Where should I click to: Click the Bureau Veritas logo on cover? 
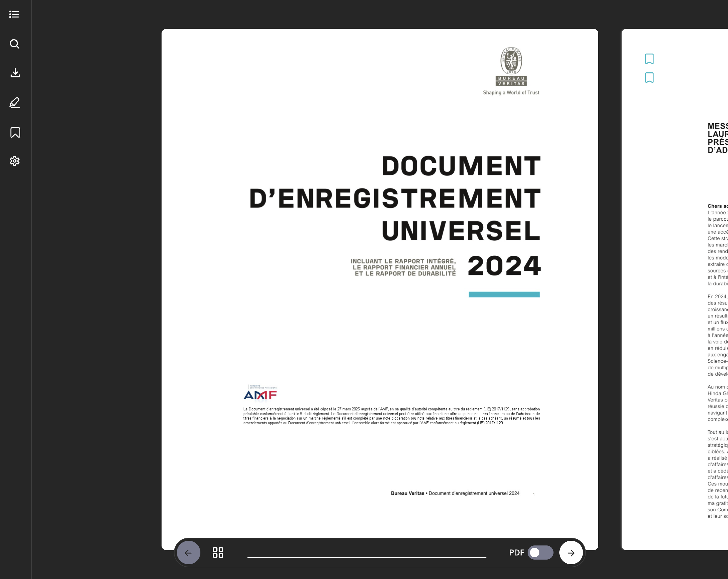pos(511,67)
